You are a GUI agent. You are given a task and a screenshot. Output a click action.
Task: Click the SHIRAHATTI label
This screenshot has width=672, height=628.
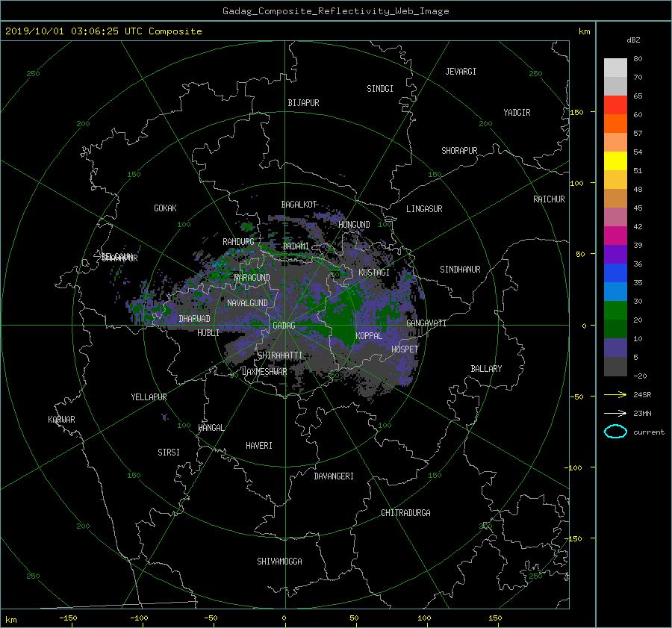pos(280,355)
